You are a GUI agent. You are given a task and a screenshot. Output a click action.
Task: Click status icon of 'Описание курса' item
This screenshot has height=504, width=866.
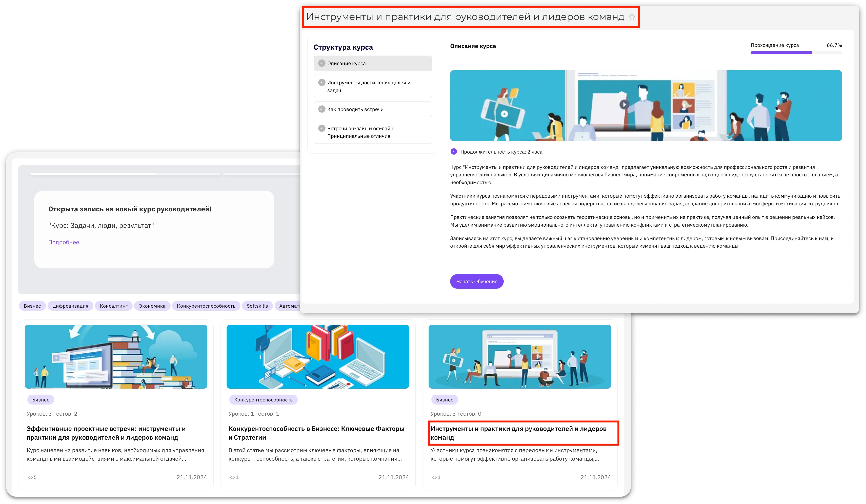pyautogui.click(x=322, y=63)
